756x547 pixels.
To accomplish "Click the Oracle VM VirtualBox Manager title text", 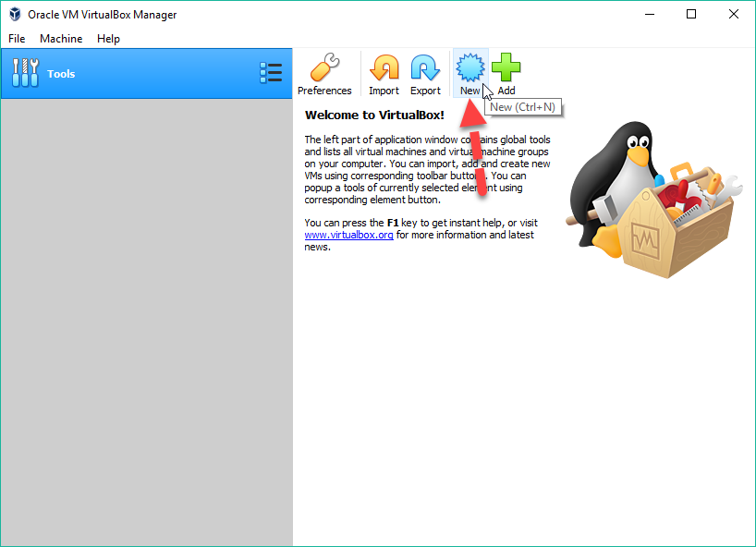I will 102,15.
